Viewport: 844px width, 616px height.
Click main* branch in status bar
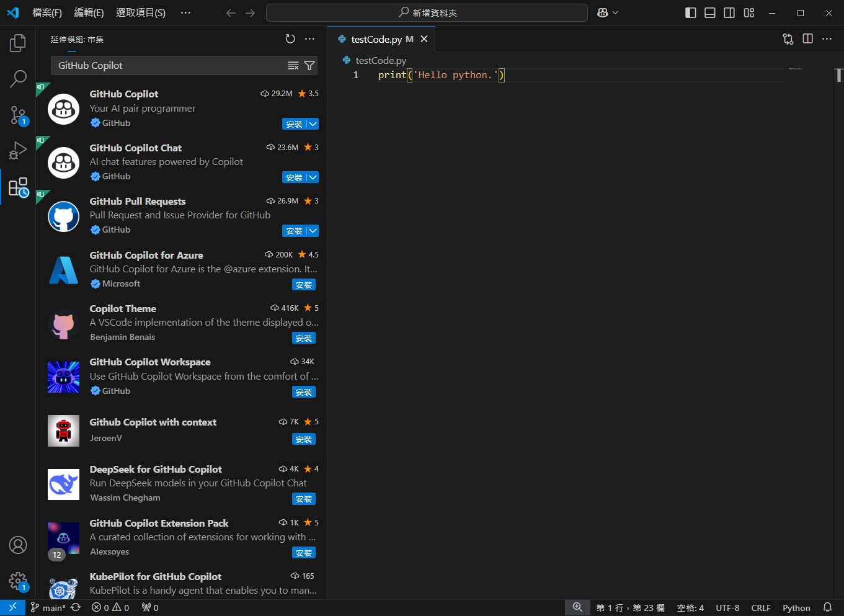[x=48, y=608]
